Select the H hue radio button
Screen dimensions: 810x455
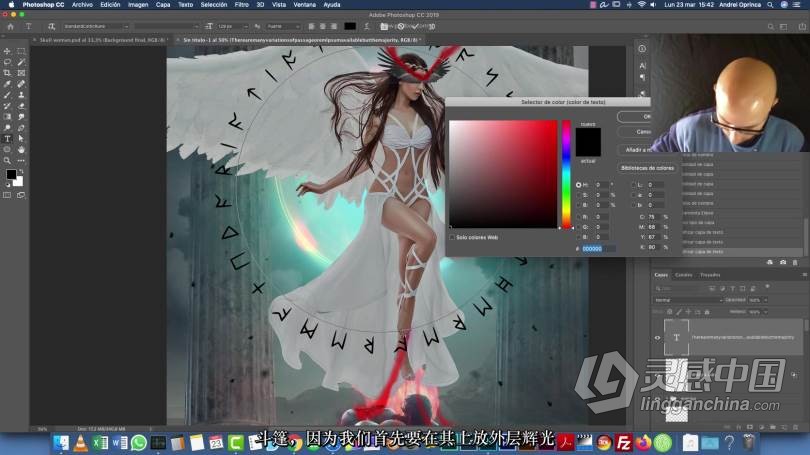pyautogui.click(x=579, y=185)
